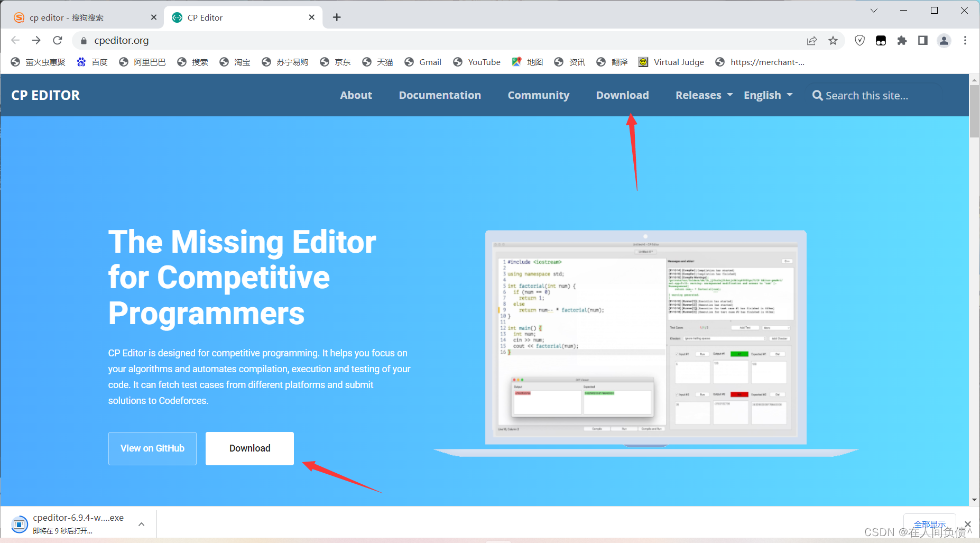Open the 百度 bookmark
This screenshot has width=980, height=543.
[x=93, y=62]
